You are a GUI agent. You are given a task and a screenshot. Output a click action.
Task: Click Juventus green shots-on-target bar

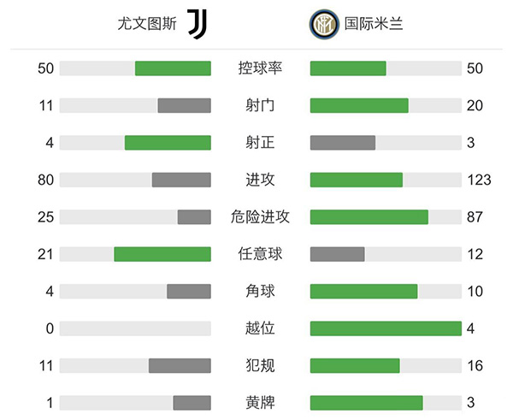point(168,142)
